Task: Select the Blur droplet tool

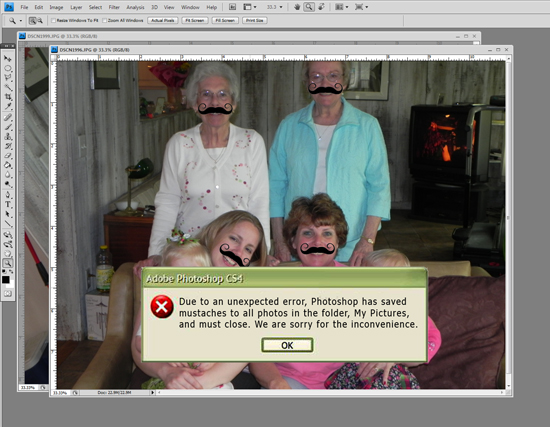Action: tap(8, 174)
